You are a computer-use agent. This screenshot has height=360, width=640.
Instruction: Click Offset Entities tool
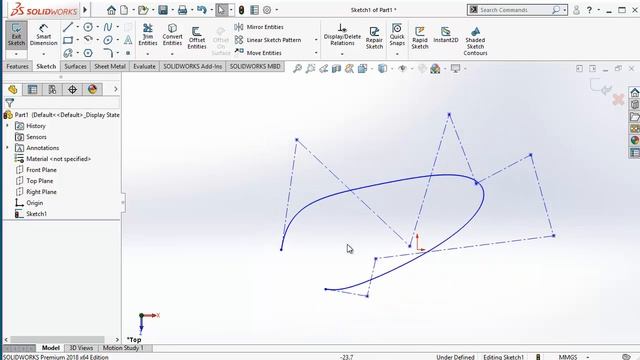click(x=197, y=38)
